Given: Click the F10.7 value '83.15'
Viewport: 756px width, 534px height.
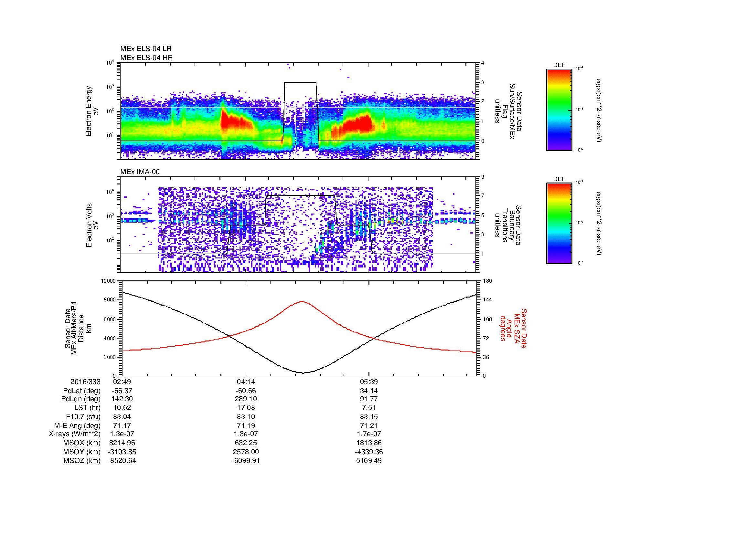Looking at the screenshot, I should [369, 417].
